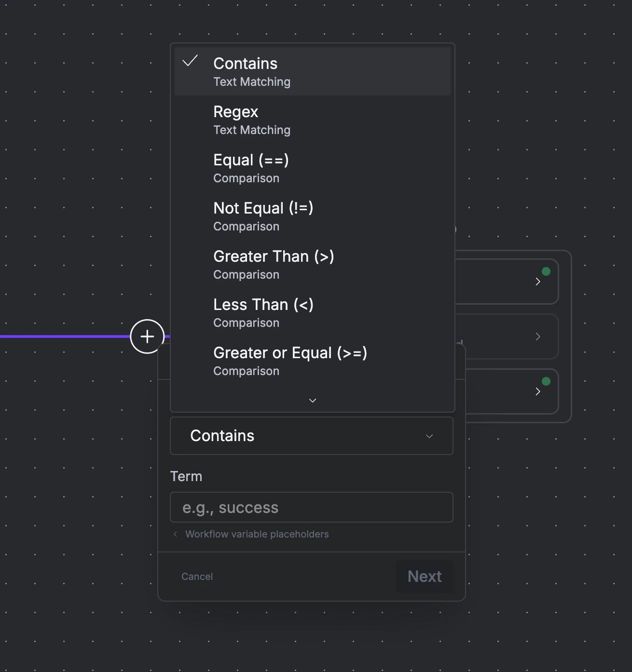The image size is (632, 672).
Task: Click chevron arrow on the bottom node card
Action: point(538,391)
